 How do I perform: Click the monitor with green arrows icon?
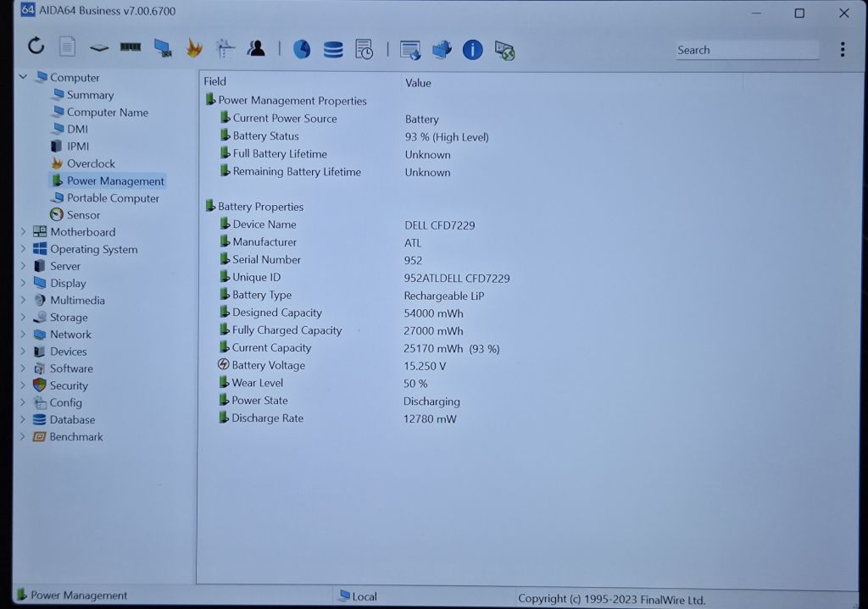click(505, 51)
